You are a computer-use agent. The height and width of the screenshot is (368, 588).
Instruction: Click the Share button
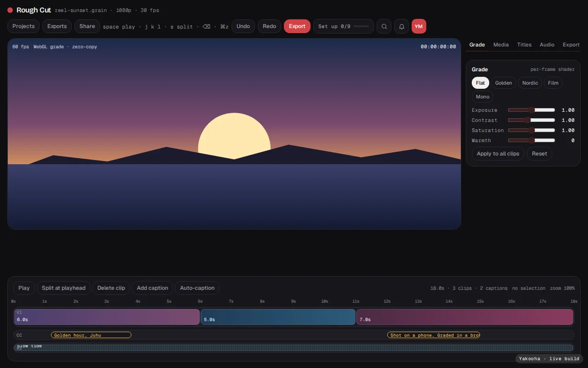tap(87, 26)
